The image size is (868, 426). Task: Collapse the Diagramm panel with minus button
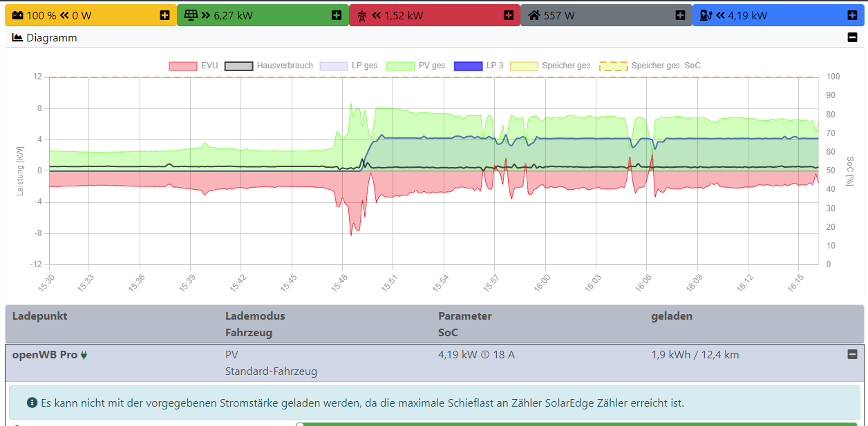852,38
